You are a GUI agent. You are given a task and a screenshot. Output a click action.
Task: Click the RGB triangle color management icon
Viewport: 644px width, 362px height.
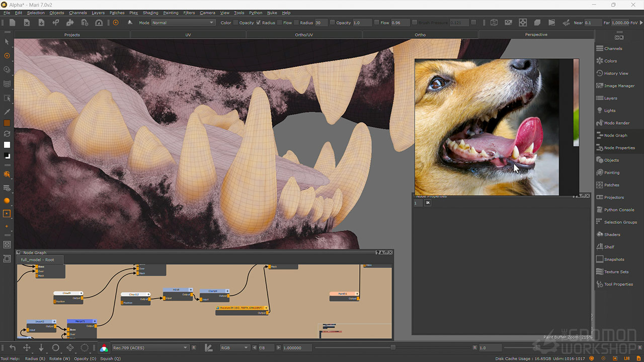pyautogui.click(x=104, y=347)
